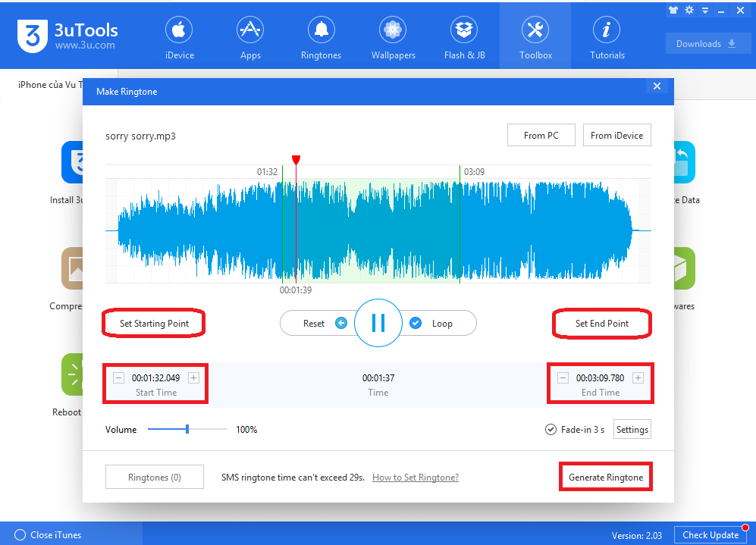
Task: Increase Start Time with plus stepper
Action: pyautogui.click(x=193, y=377)
